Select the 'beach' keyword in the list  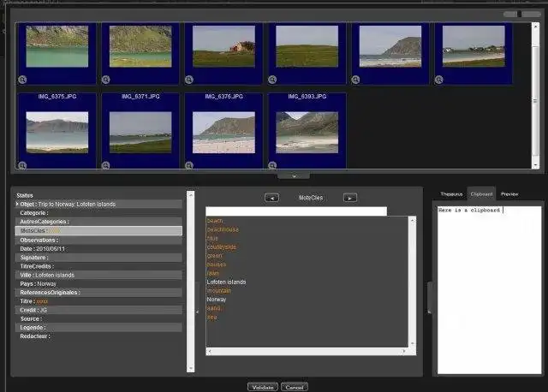point(215,221)
